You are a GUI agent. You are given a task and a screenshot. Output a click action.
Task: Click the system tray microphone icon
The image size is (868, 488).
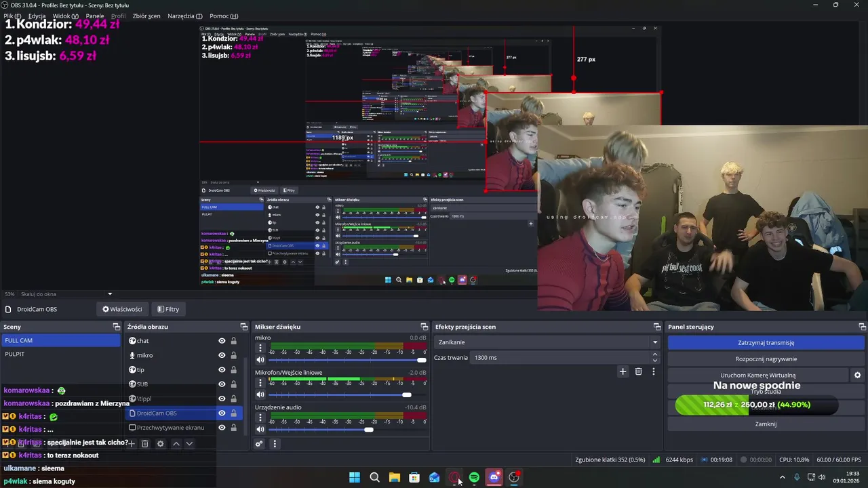(x=797, y=477)
